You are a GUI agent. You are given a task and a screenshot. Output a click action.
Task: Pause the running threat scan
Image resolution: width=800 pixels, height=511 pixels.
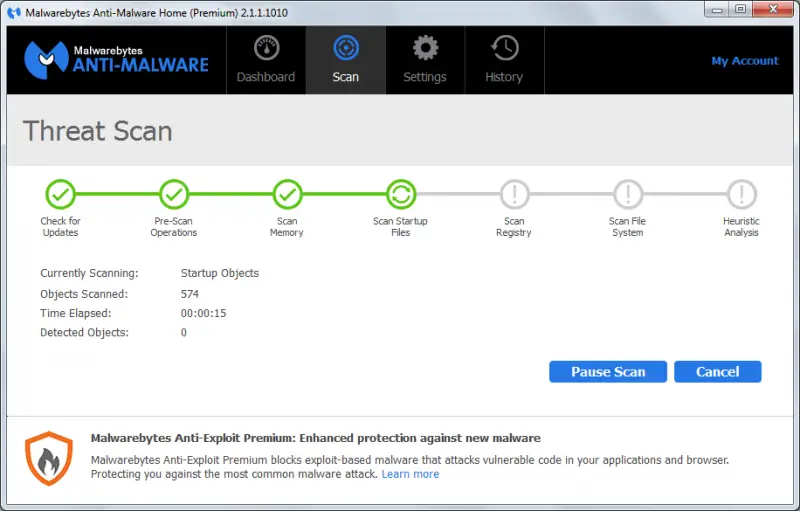coord(608,372)
